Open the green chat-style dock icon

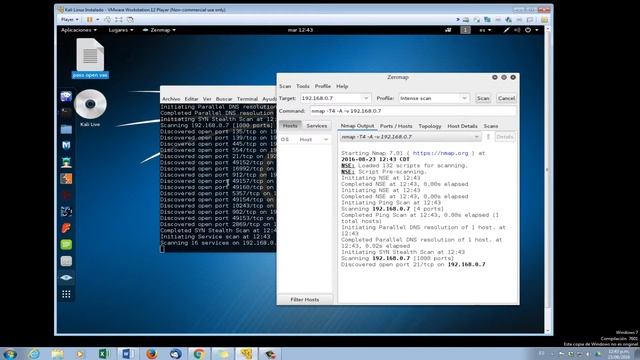(x=66, y=244)
